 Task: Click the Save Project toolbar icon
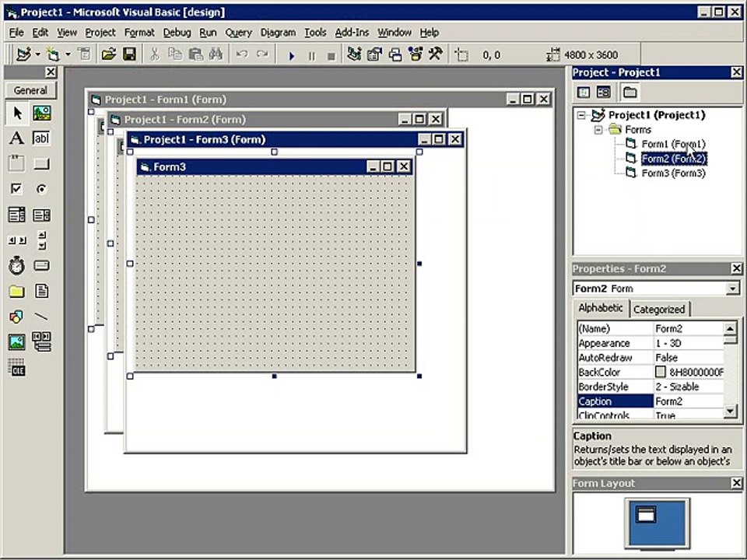click(129, 54)
